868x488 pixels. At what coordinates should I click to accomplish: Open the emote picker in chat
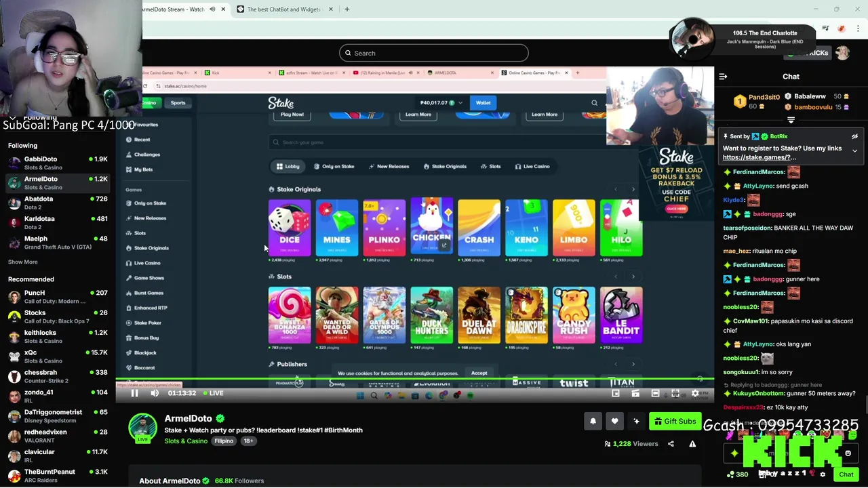click(x=848, y=453)
